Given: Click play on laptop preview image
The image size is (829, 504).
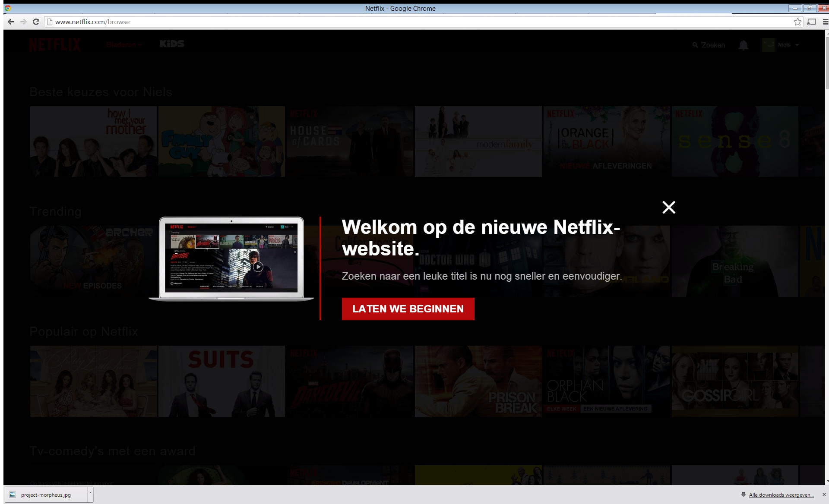Looking at the screenshot, I should click(x=258, y=267).
